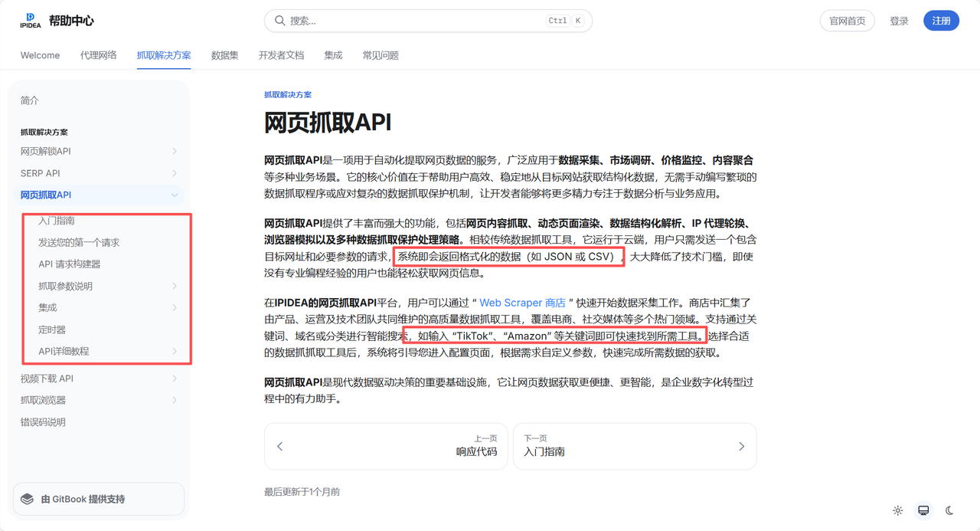Switch to light theme sun icon
The width and height of the screenshot is (980, 531).
click(x=898, y=510)
